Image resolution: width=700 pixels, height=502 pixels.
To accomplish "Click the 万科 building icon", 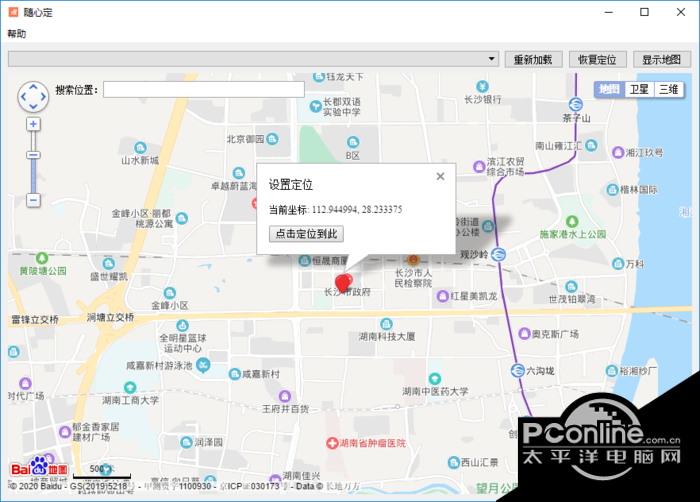I will pyautogui.click(x=618, y=264).
